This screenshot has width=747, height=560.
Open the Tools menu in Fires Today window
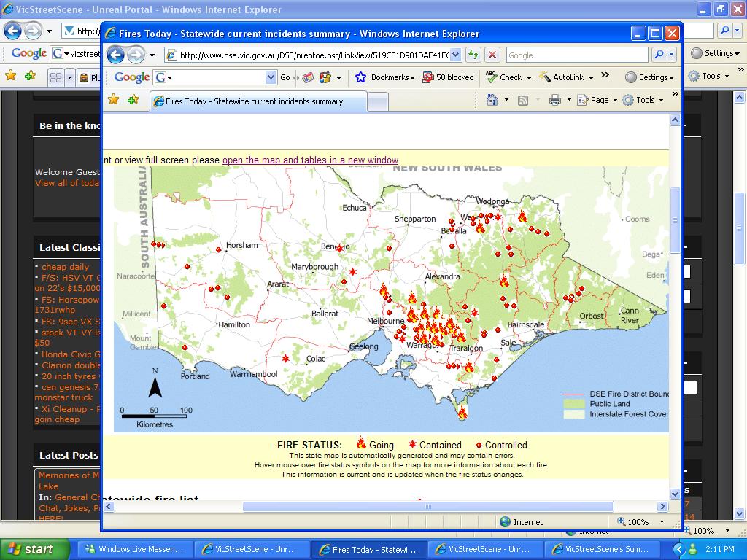[643, 100]
